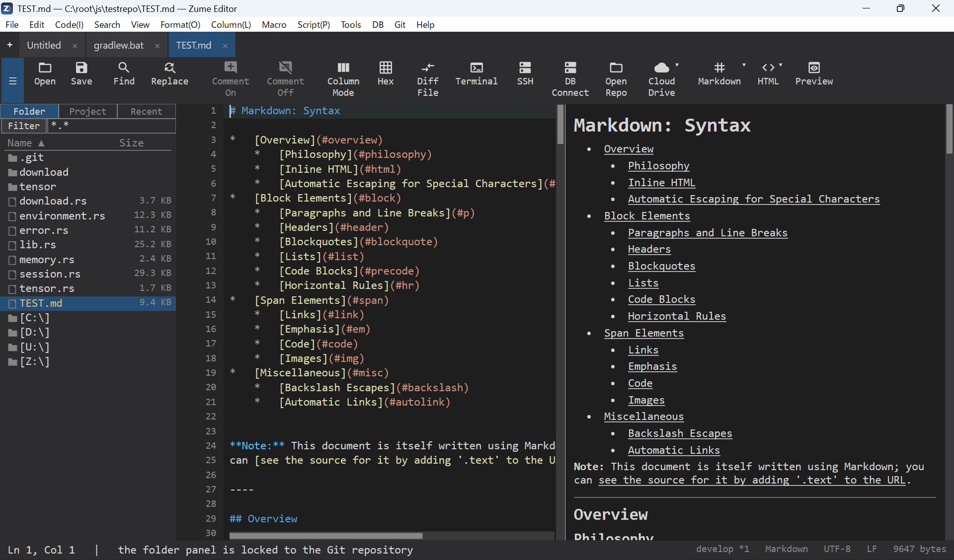Click the Open file toolbar icon

point(45,73)
